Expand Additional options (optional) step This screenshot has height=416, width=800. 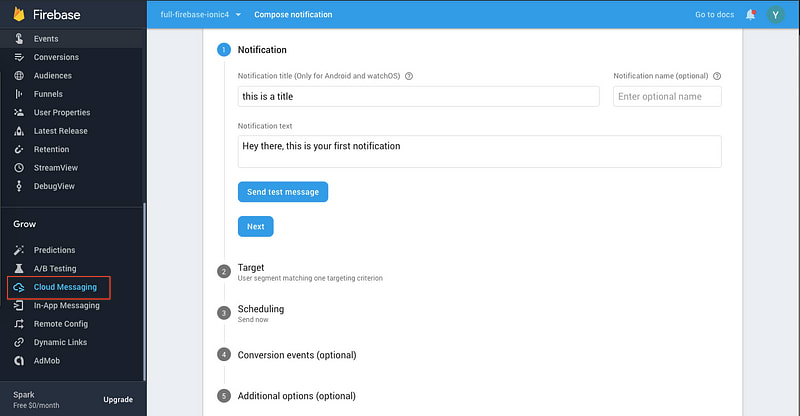296,396
